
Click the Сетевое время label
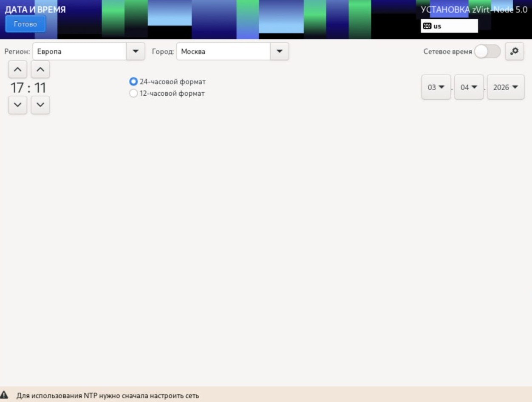447,51
